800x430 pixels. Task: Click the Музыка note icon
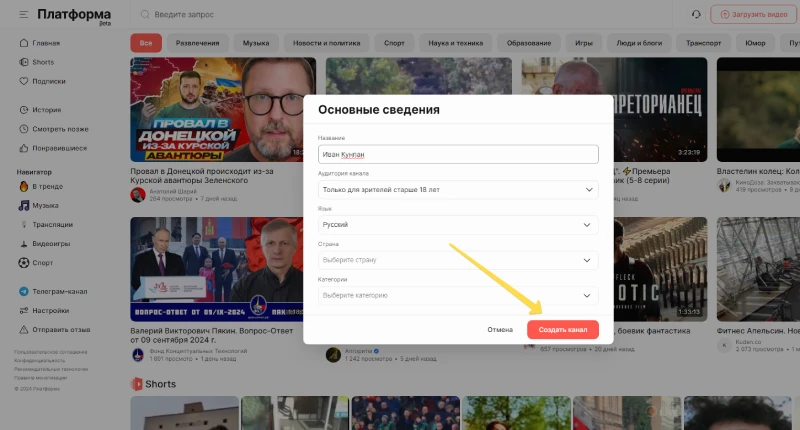[23, 205]
